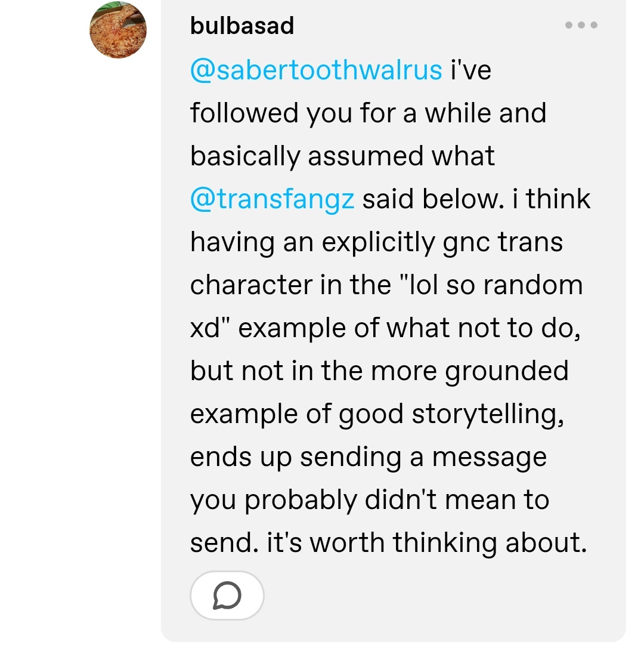Viewport: 644px width, 651px height.
Task: Click the line "xd" example of what not to do
Action: tap(385, 328)
